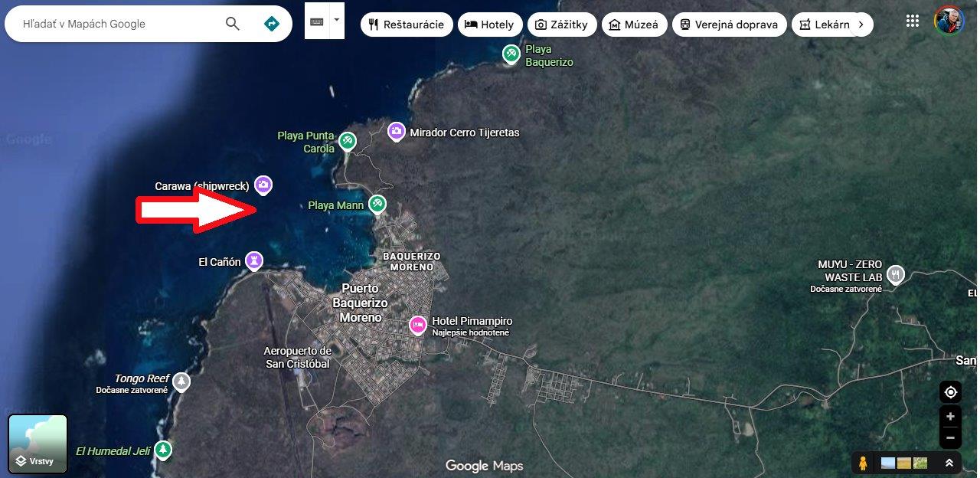Show more category chips with right chevron
The width and height of the screenshot is (980, 478).
click(861, 25)
